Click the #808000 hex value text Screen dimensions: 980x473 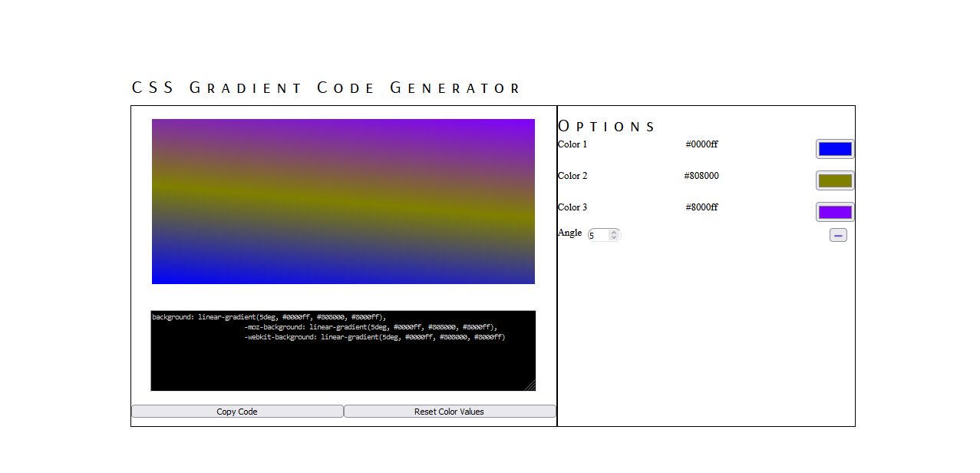click(x=701, y=176)
